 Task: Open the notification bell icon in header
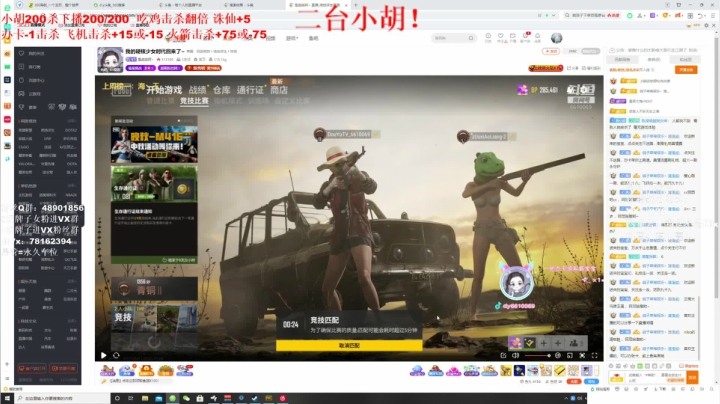[x=537, y=38]
